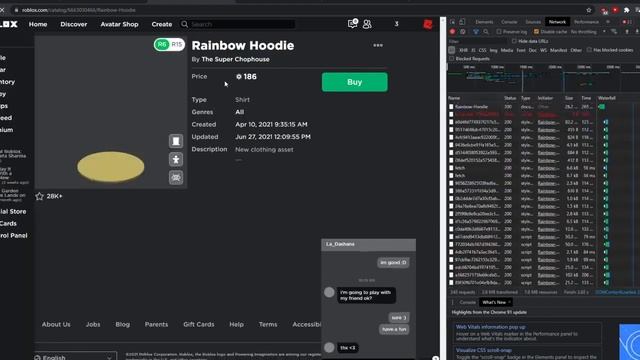The image size is (640, 360).
Task: Open the No throttling dropdown
Action: tap(588, 31)
